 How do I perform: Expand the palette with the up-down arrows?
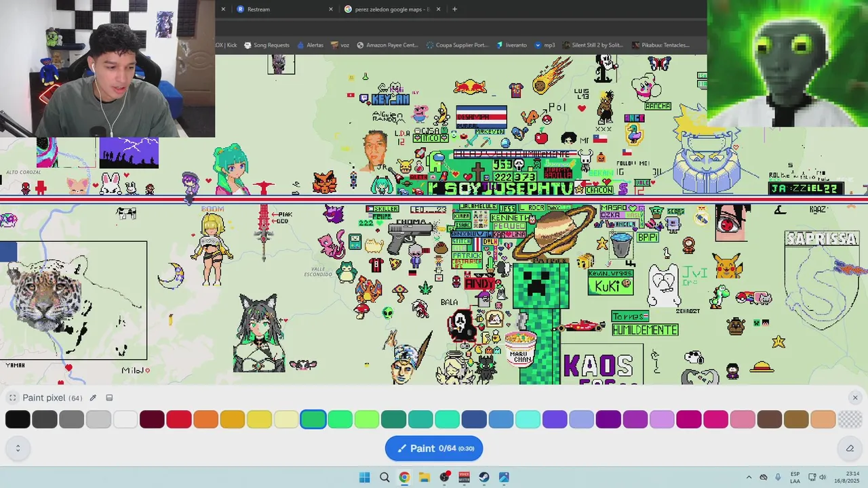pyautogui.click(x=18, y=448)
